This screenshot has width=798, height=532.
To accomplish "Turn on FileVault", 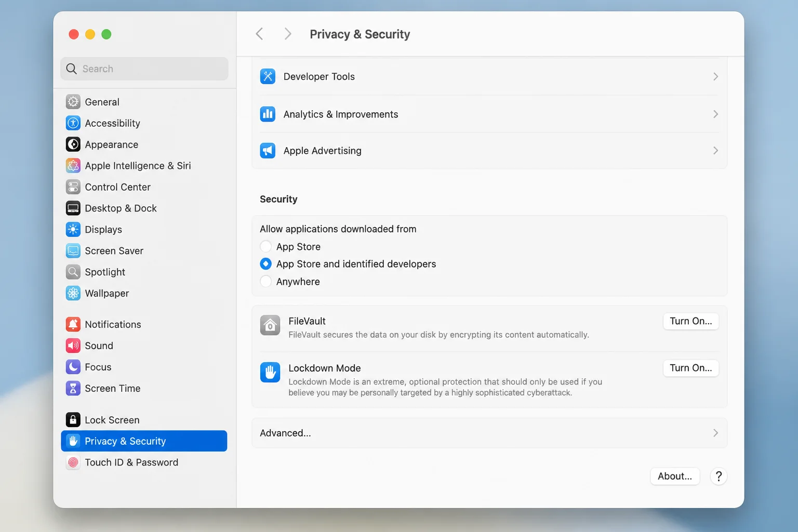I will [x=691, y=321].
